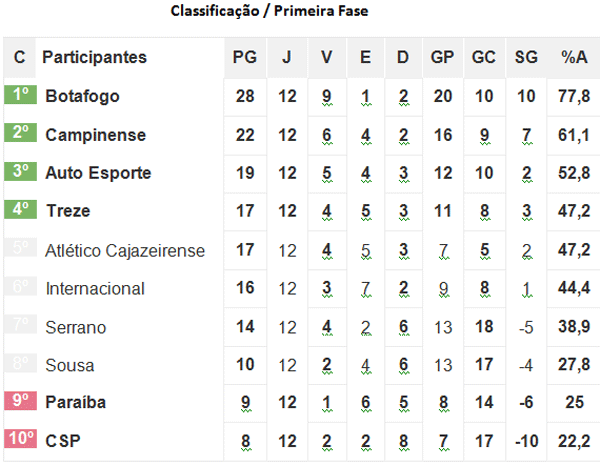Select CSP's -10 goal difference cell
Image resolution: width=600 pixels, height=466 pixels.
[x=525, y=440]
